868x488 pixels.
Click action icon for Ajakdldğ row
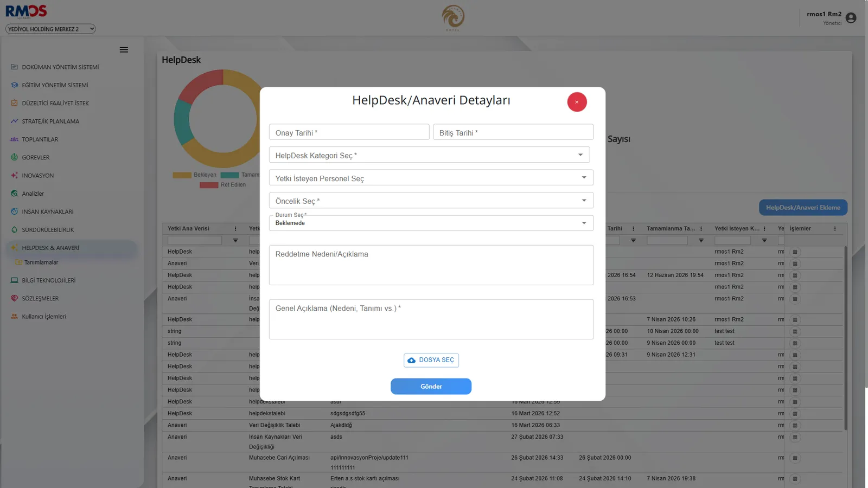pos(795,426)
